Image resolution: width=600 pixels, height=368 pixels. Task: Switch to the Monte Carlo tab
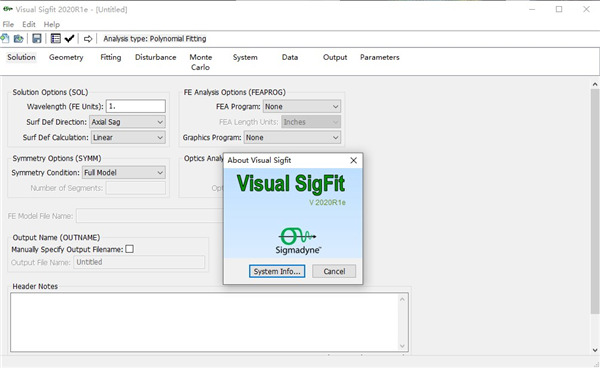coord(201,62)
